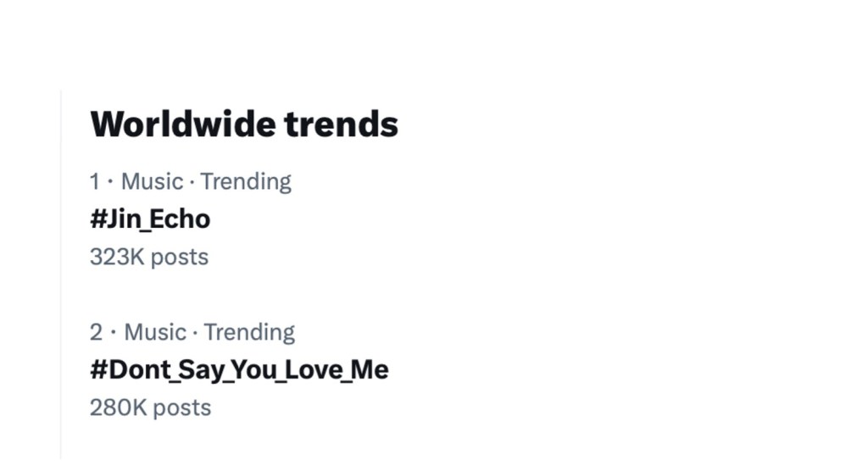Select the Music label of second trend
The width and height of the screenshot is (868, 471).
point(155,332)
